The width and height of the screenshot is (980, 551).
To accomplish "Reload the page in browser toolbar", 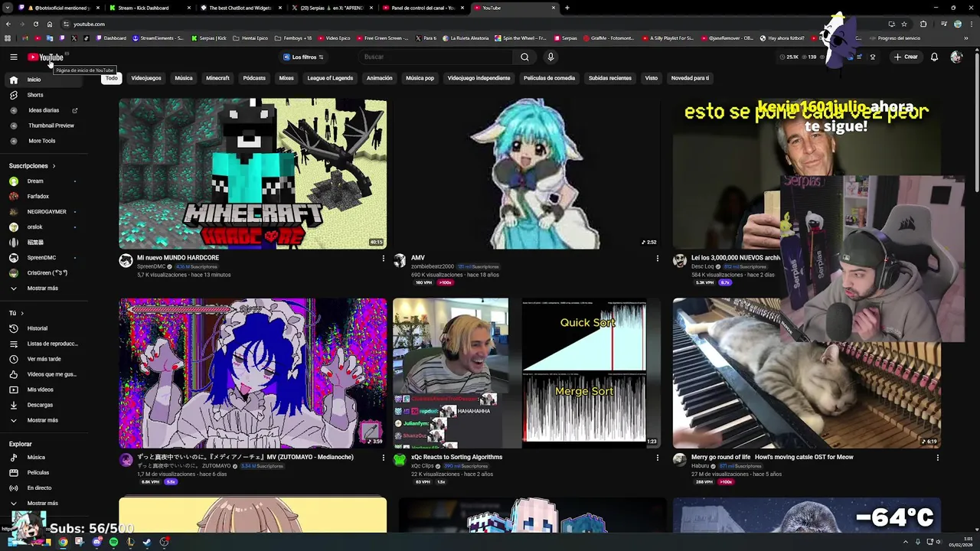I will [35, 24].
